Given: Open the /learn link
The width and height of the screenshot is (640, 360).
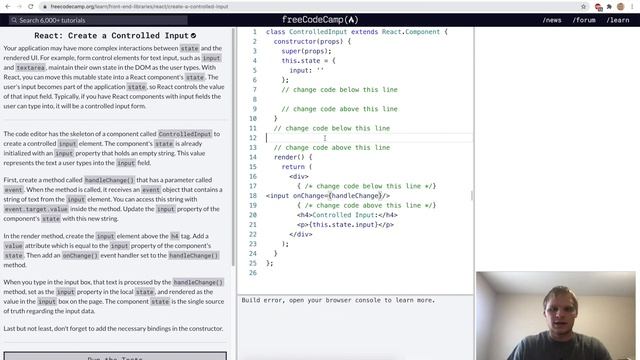Looking at the screenshot, I should 618,20.
